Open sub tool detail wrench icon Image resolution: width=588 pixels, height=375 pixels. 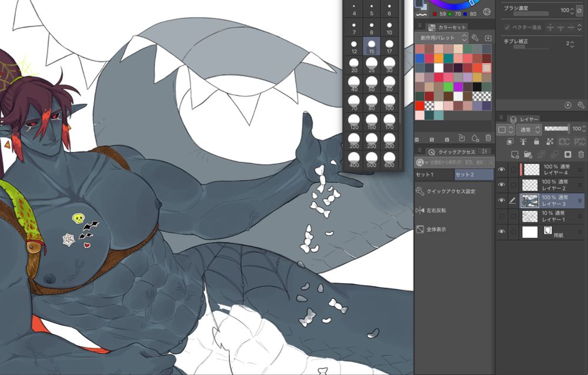coord(581,105)
